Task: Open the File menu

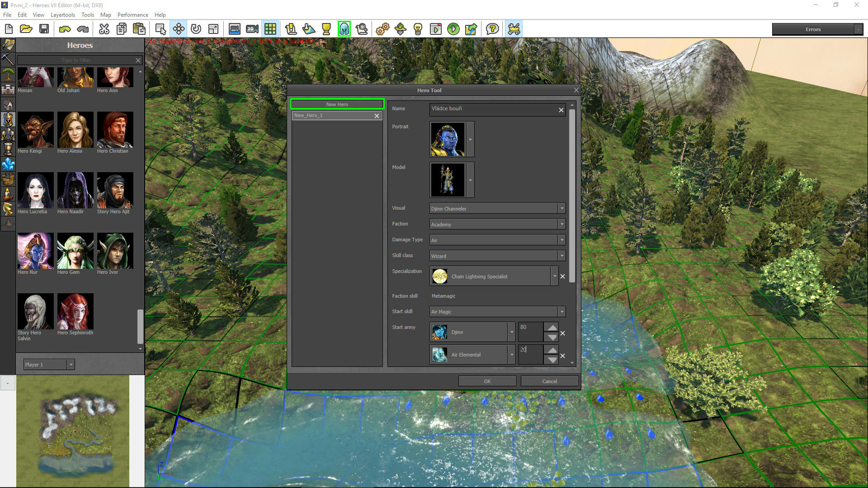Action: pos(7,14)
